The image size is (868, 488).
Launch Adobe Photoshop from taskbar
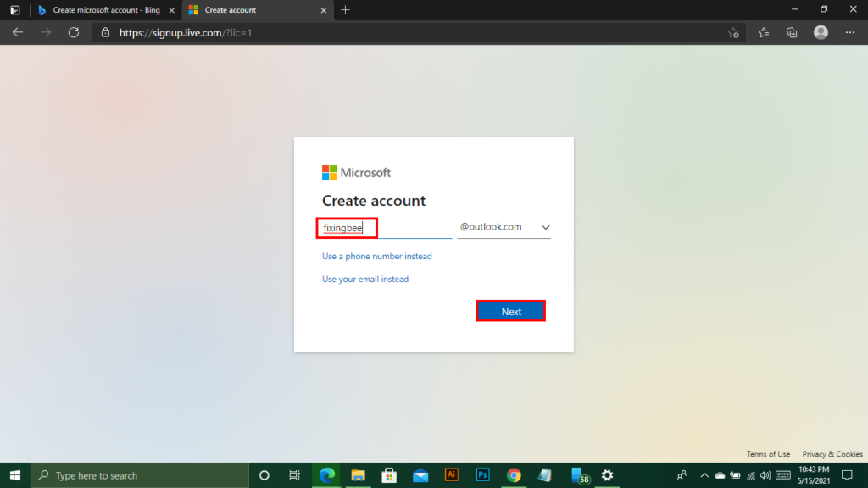pyautogui.click(x=482, y=475)
